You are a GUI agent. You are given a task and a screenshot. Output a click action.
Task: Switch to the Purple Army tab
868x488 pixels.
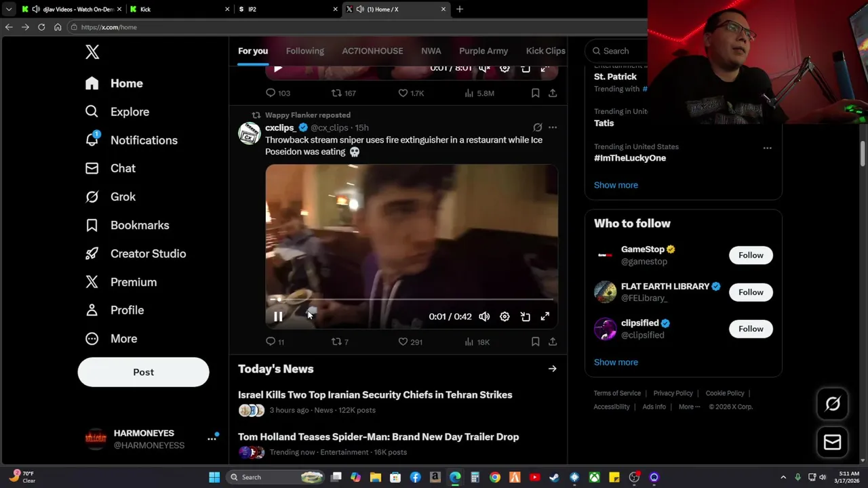click(484, 51)
